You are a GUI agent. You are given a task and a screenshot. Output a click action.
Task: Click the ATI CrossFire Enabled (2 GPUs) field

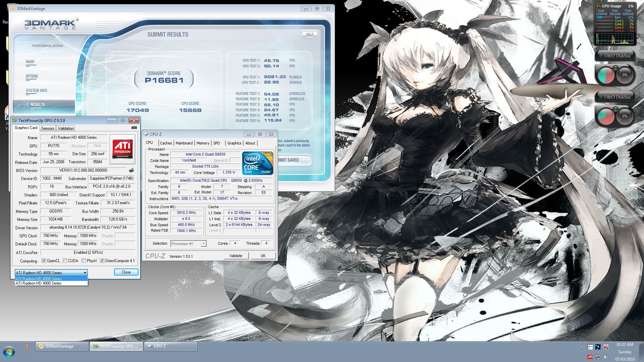pos(88,252)
